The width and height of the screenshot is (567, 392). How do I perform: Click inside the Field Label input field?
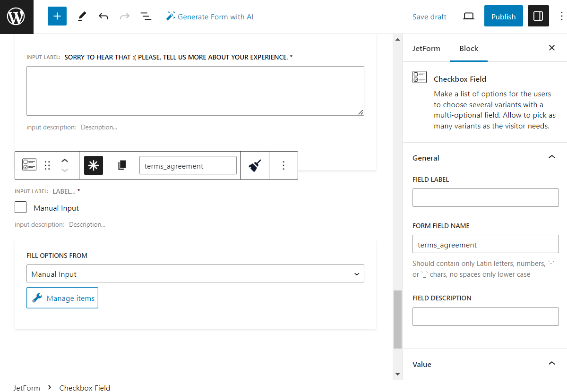[485, 197]
